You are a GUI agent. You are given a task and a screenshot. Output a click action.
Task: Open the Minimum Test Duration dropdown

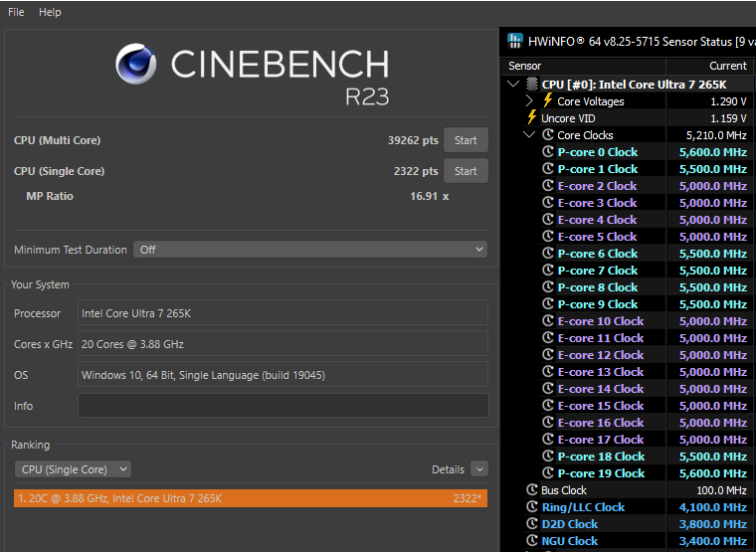click(x=310, y=250)
